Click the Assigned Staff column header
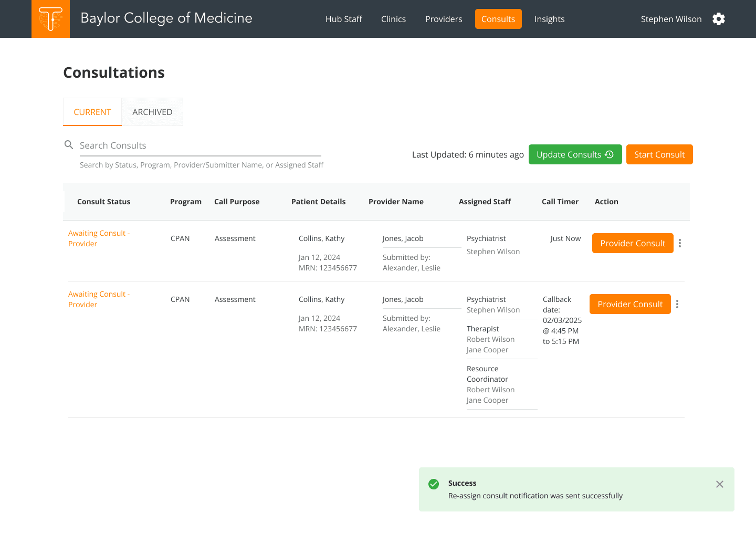 [x=485, y=202]
